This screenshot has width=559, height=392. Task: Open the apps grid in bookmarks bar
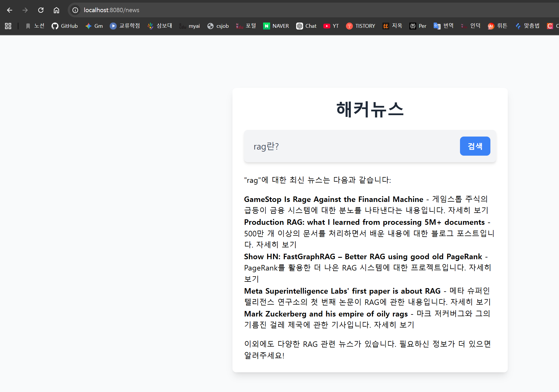tap(8, 26)
